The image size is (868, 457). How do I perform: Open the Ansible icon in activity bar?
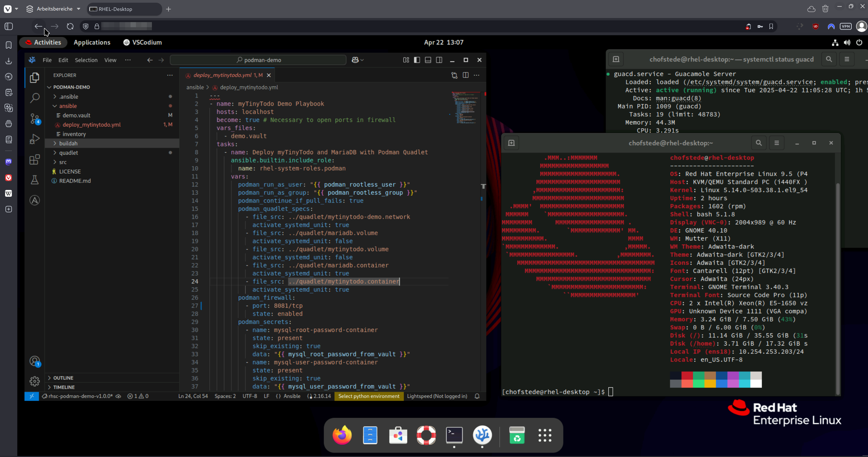point(34,200)
